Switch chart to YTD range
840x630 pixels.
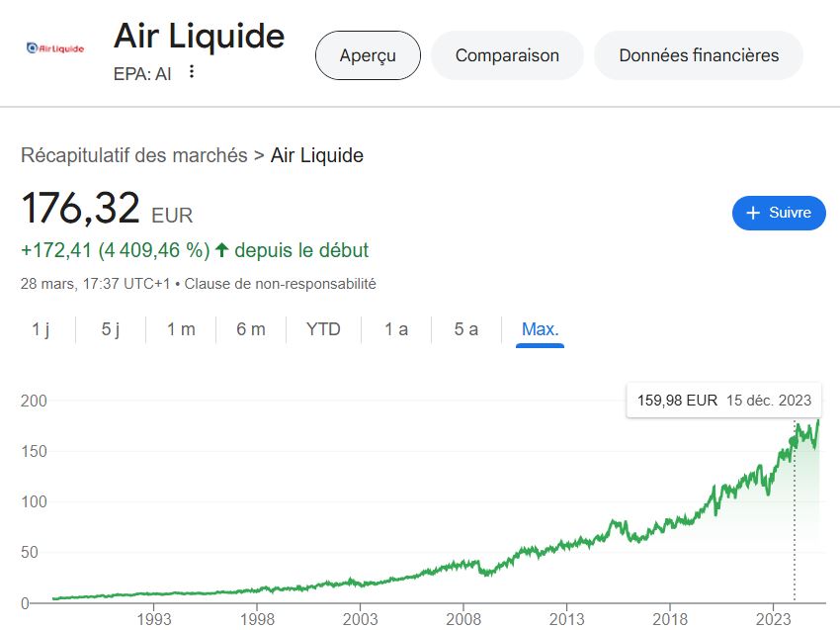coord(323,329)
